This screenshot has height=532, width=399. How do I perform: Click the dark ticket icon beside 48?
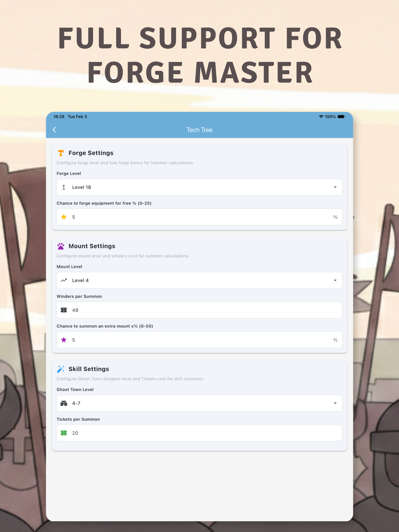(64, 310)
